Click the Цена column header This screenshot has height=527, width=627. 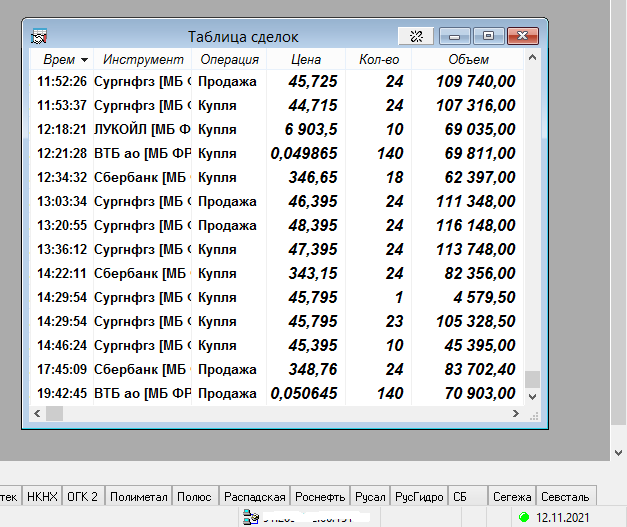click(306, 59)
